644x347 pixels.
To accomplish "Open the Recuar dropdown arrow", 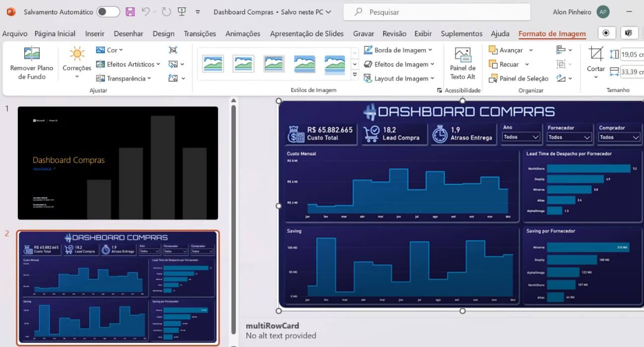I will (527, 64).
